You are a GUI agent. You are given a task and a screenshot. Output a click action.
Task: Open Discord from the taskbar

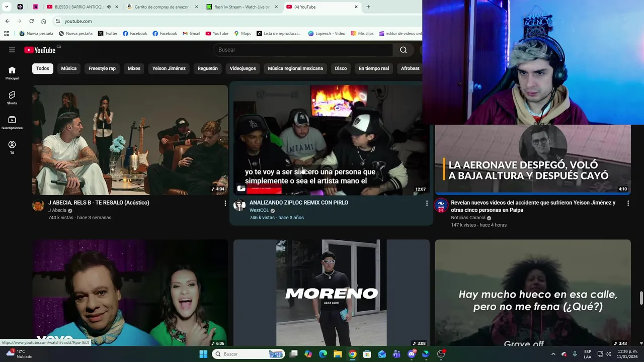point(412,354)
